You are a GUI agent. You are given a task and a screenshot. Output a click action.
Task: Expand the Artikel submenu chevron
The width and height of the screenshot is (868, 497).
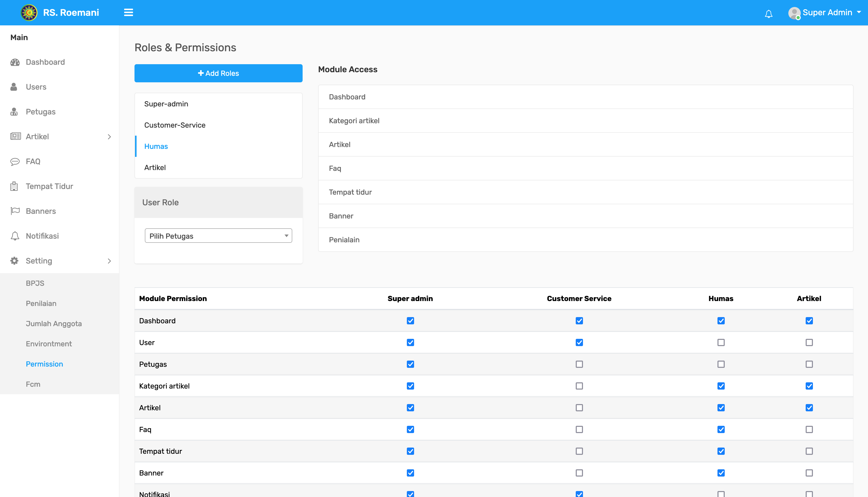[109, 136]
